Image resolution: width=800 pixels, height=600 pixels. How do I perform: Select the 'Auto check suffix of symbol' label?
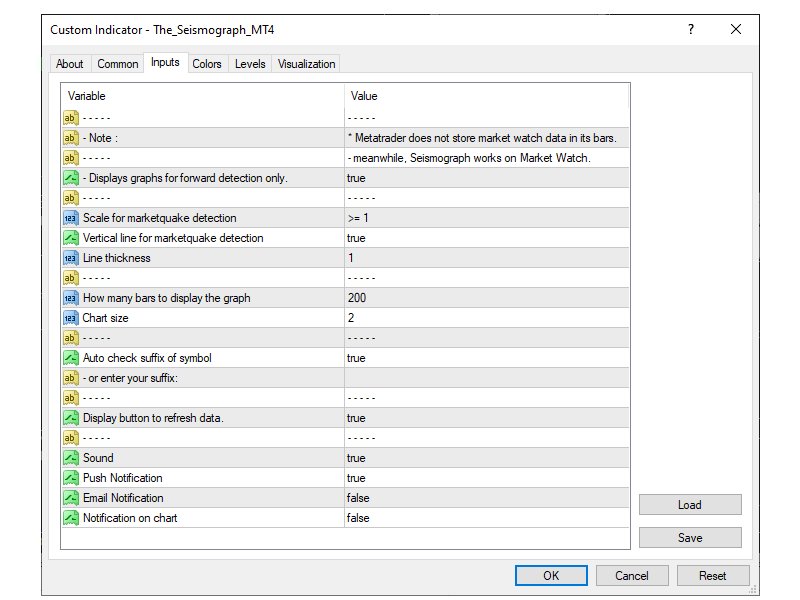coord(147,358)
